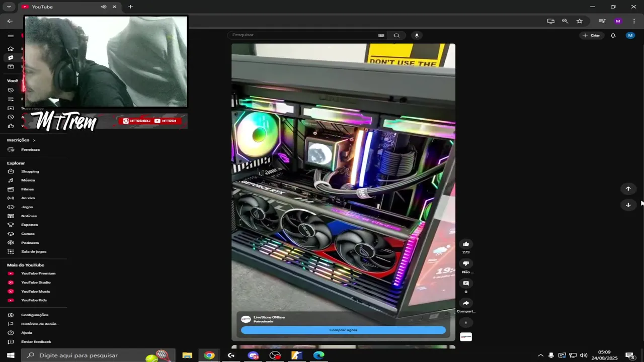Open YouTube Studio link
This screenshot has height=362, width=644.
click(35, 283)
